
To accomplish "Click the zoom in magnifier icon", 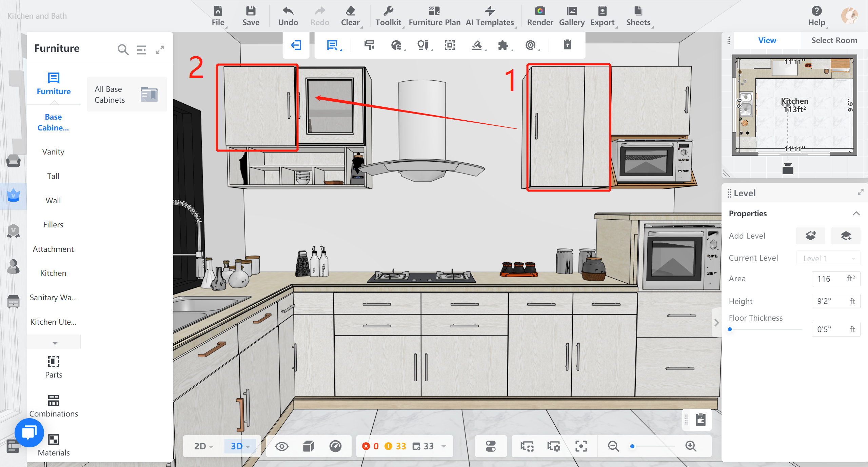I will [691, 446].
